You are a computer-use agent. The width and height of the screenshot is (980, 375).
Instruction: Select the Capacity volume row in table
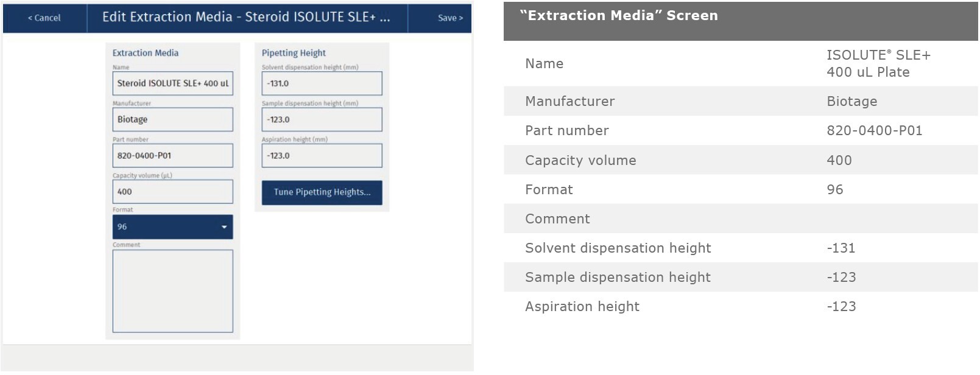coord(580,160)
